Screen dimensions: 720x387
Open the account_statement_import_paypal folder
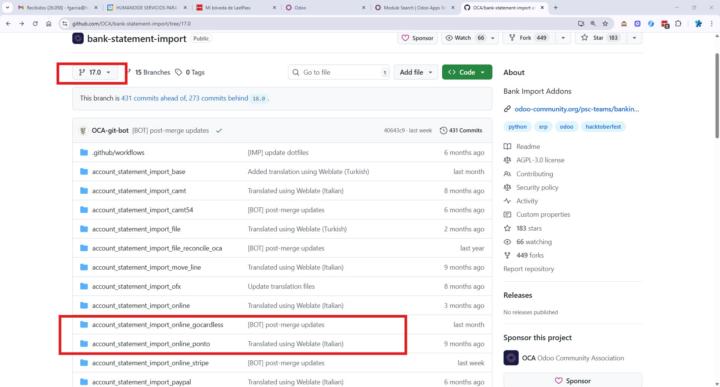141,382
